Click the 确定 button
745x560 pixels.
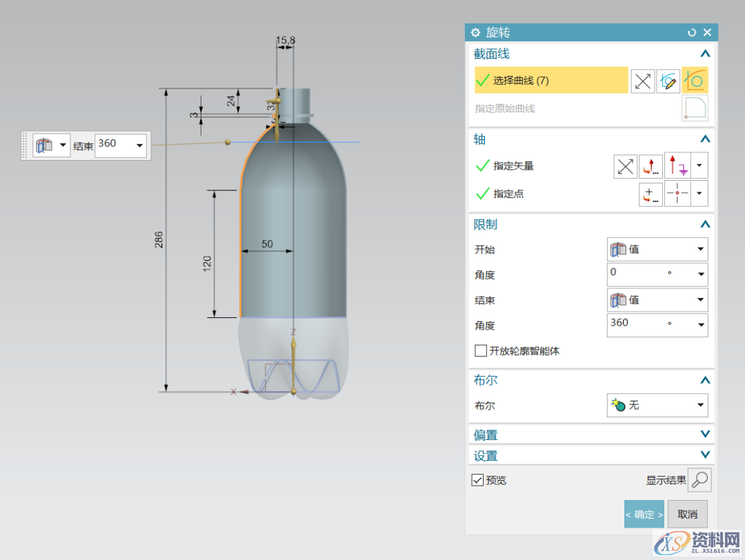point(644,514)
